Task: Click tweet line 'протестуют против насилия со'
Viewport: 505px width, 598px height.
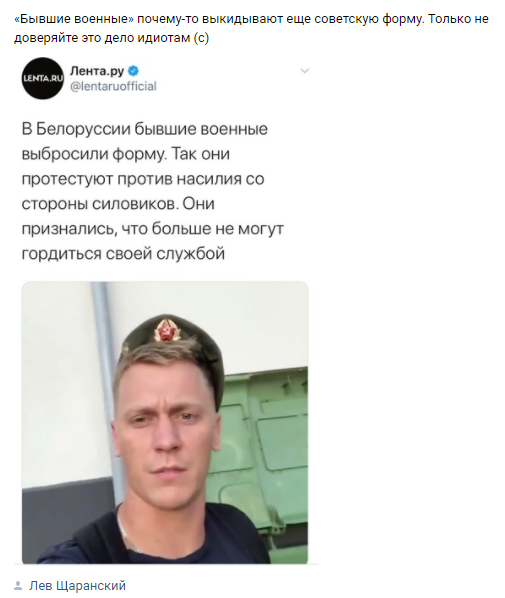Action: [143, 179]
